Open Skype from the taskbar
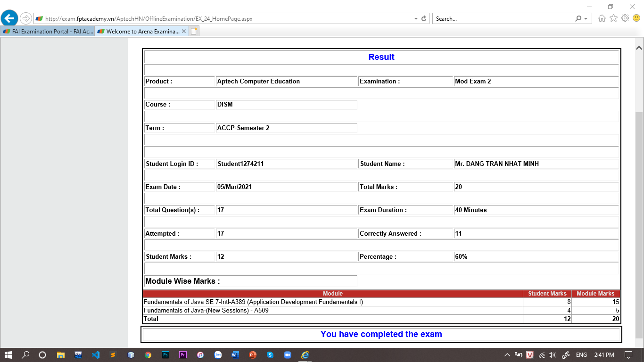Viewport: 644px width, 362px height. [270, 354]
